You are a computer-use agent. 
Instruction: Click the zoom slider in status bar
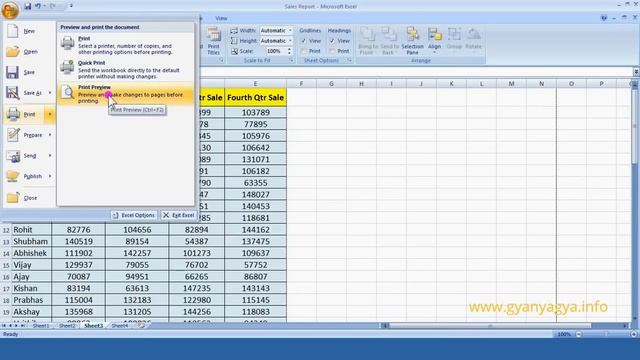coord(606,334)
